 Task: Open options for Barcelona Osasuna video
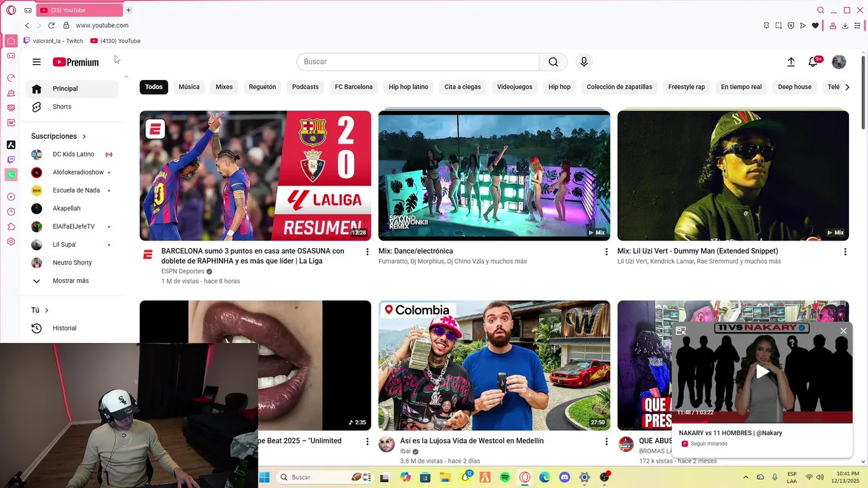(x=368, y=251)
